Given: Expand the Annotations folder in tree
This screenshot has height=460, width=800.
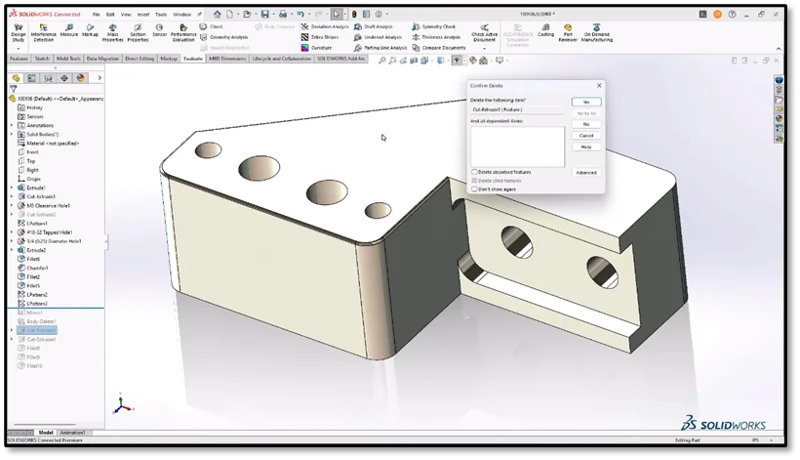Looking at the screenshot, I should pos(11,125).
